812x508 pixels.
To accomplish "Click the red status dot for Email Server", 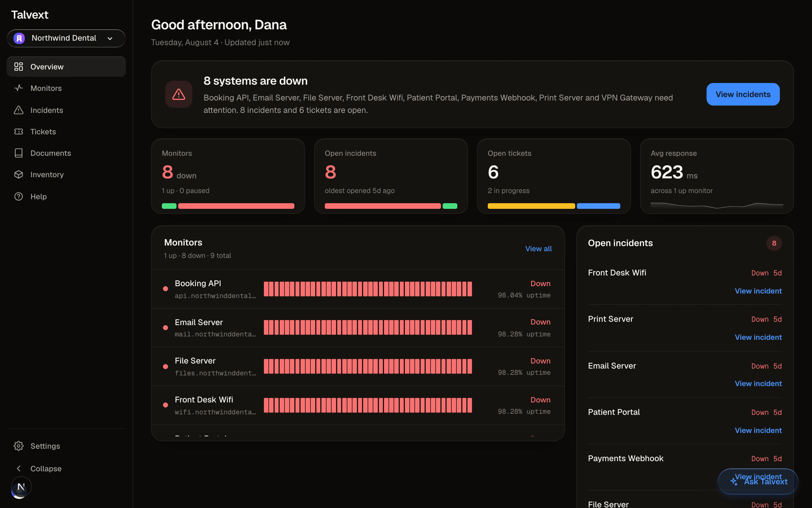I will (x=166, y=328).
